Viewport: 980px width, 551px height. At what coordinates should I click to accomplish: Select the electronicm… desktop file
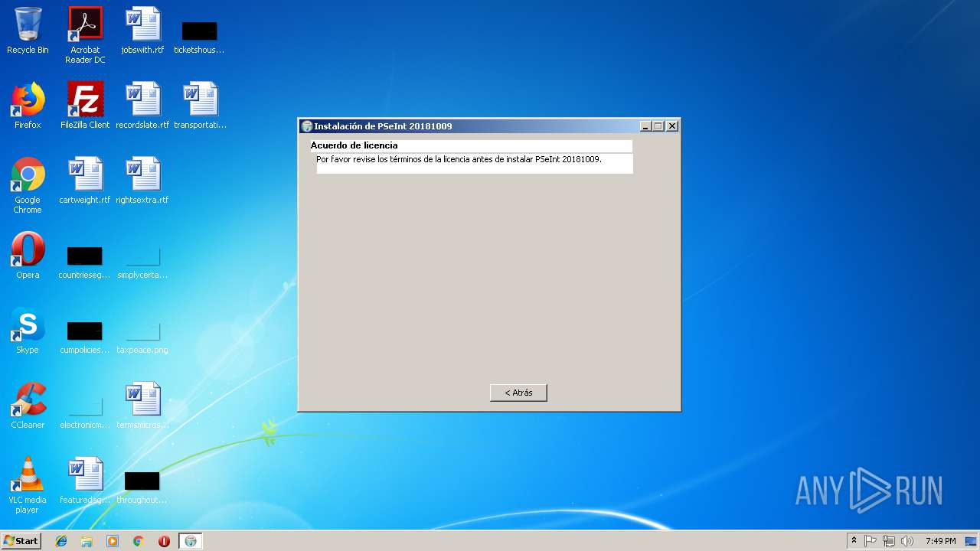(x=85, y=412)
